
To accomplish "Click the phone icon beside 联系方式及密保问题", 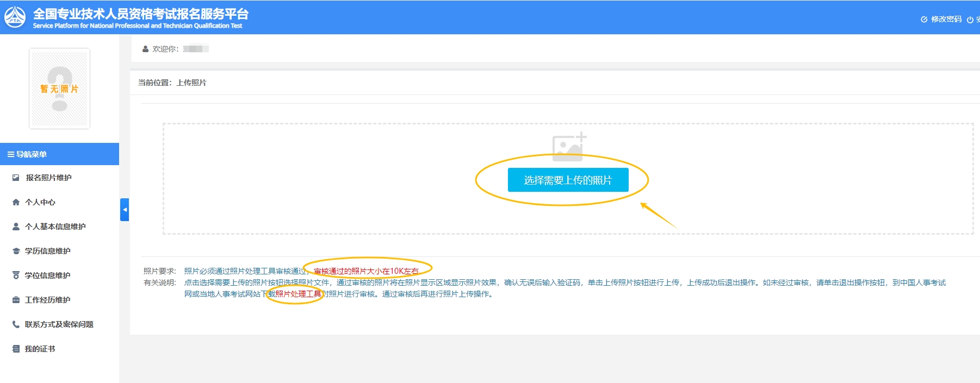I will click(16, 324).
